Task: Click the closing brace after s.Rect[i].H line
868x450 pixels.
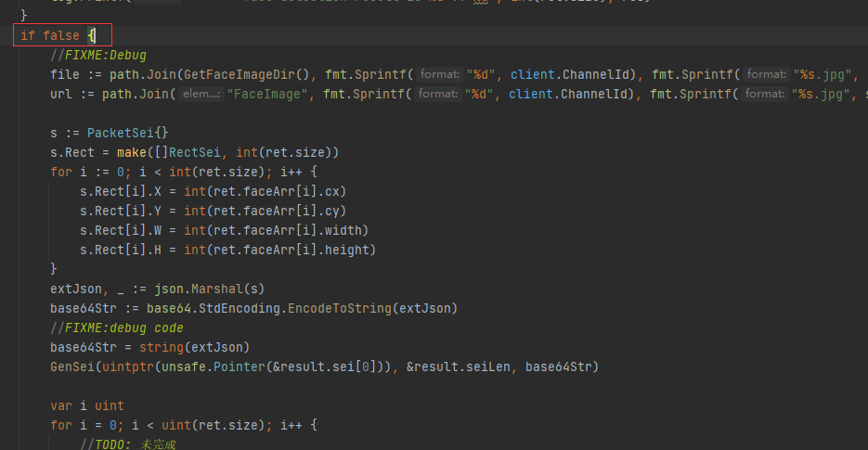Action: (54, 270)
